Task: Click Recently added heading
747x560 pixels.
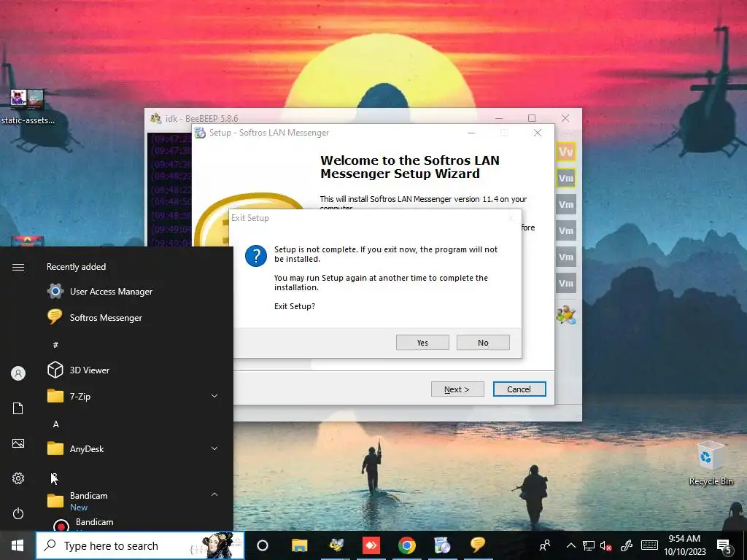Action: [x=76, y=267]
